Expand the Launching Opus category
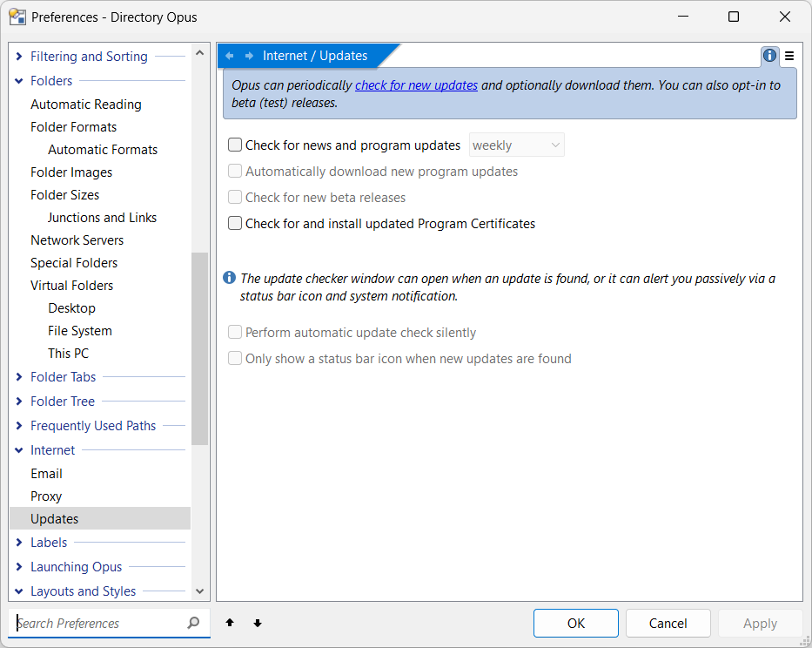This screenshot has height=648, width=812. pos(19,567)
